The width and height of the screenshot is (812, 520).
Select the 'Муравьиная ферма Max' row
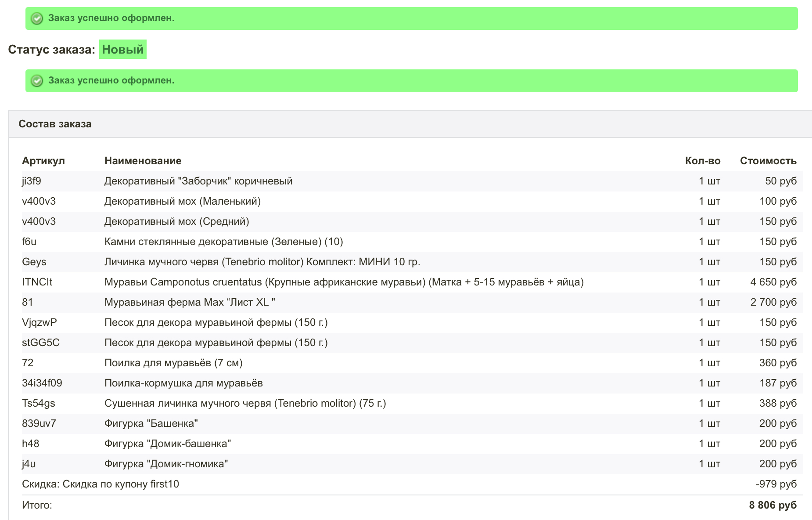click(190, 302)
